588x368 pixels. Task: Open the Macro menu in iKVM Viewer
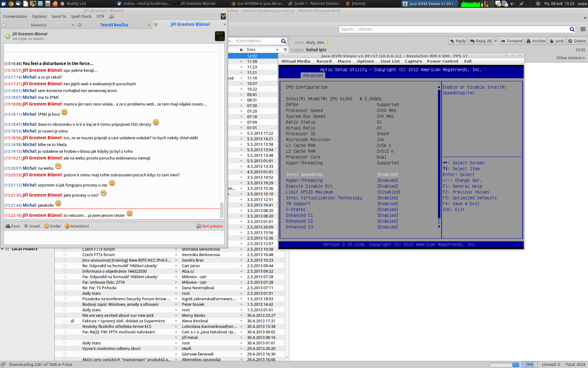(x=344, y=61)
